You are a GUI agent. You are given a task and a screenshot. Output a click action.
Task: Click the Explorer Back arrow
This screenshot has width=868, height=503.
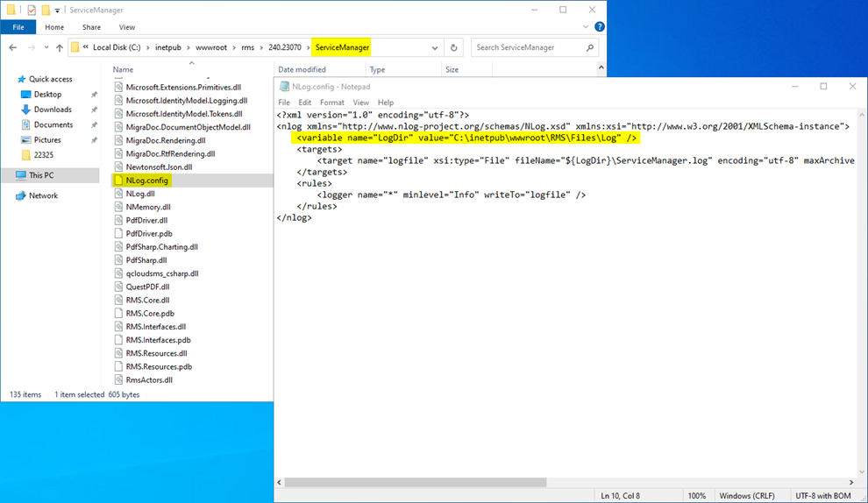click(x=13, y=47)
